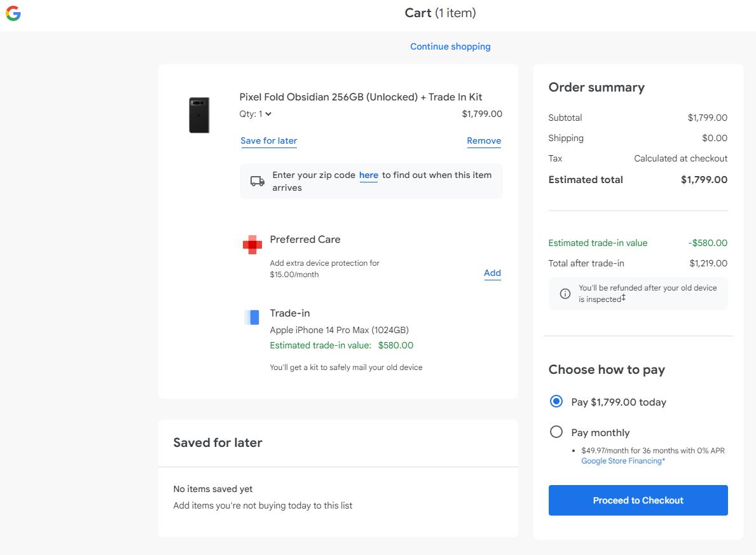Click the Google logo icon

13,13
